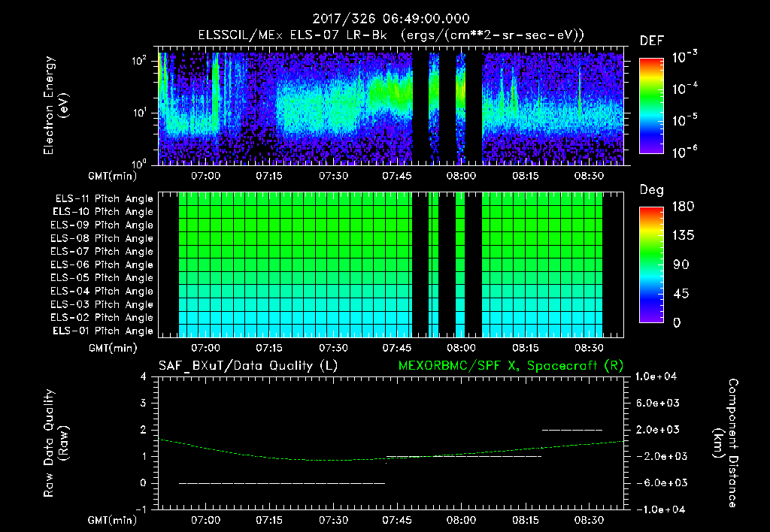Viewport: 770px width, 532px height.
Task: Select the ELS-11 Pitch Angle row label
Action: (x=104, y=199)
